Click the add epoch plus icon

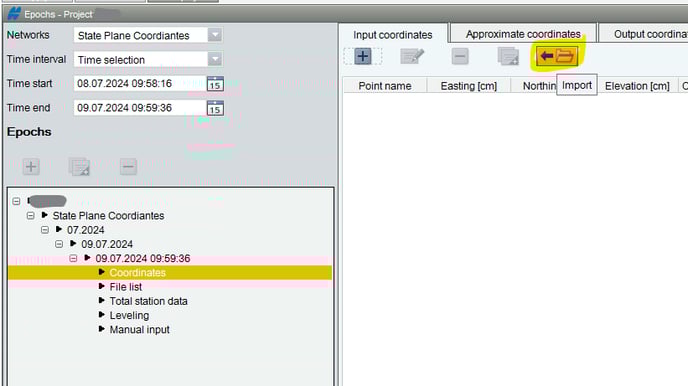tap(31, 167)
